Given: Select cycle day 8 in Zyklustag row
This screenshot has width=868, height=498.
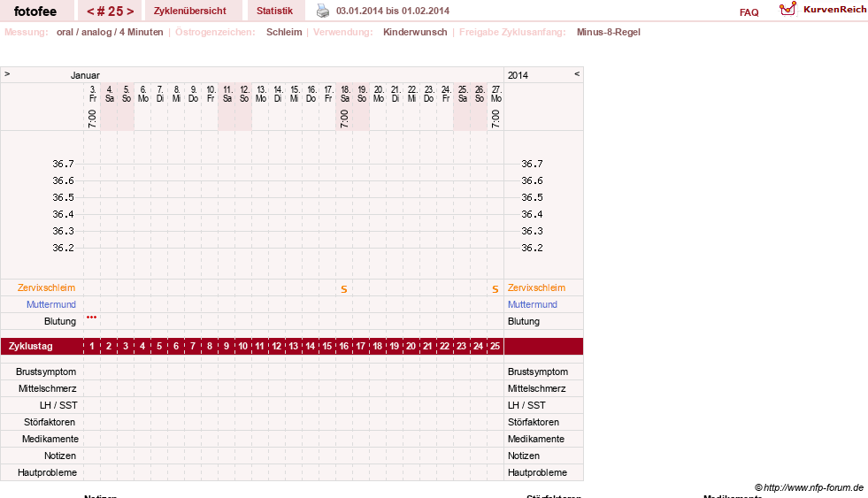Looking at the screenshot, I should coord(209,347).
